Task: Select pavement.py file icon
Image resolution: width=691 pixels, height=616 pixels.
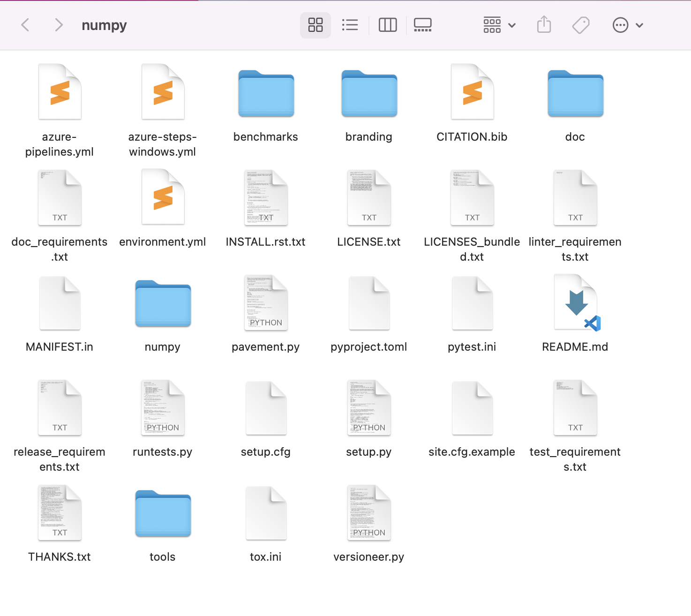Action: pyautogui.click(x=266, y=302)
